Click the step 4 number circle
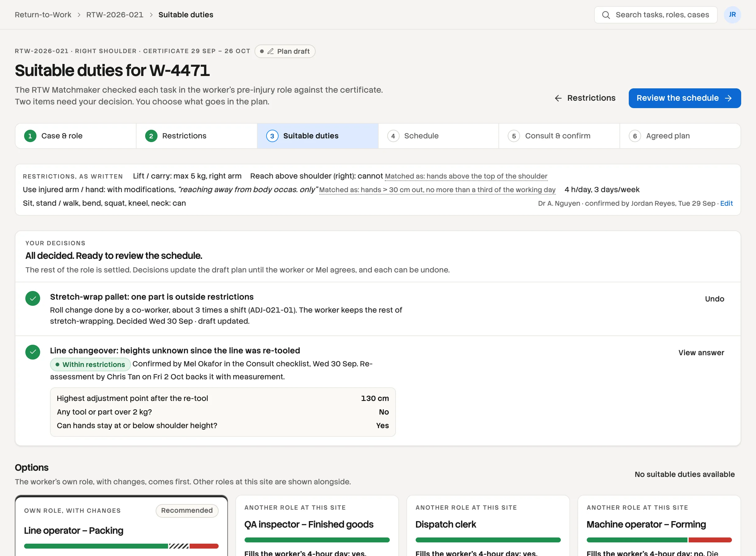 click(x=393, y=136)
